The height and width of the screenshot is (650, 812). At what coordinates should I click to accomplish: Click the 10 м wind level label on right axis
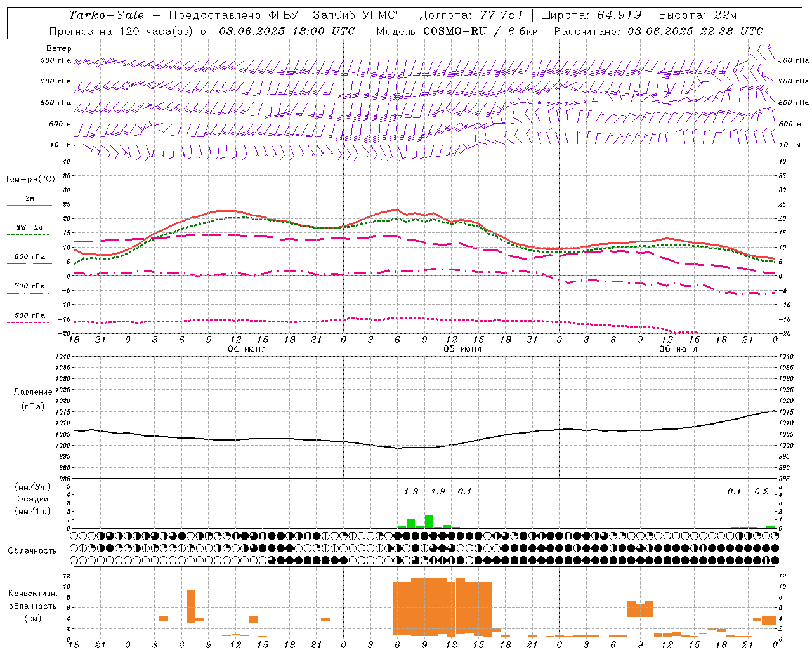tap(789, 145)
